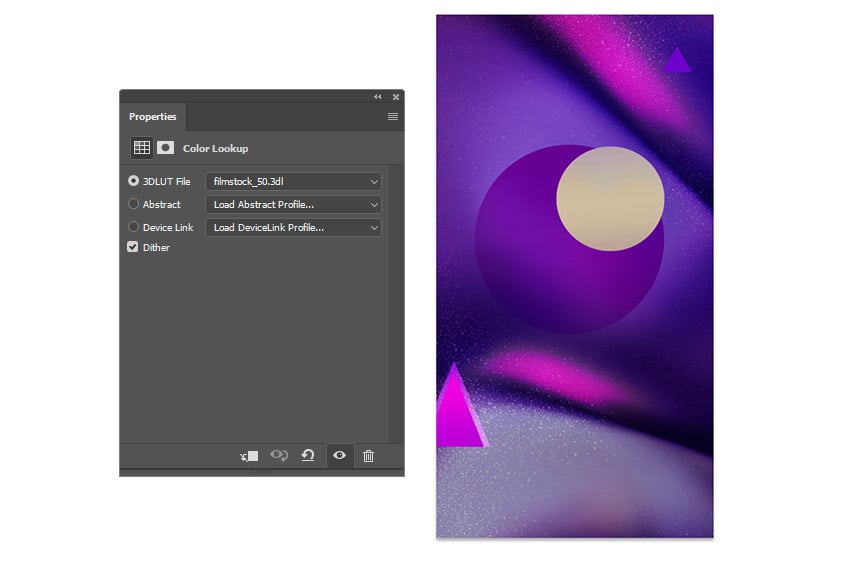Toggle layer visibility eye icon
Viewport: 850px width, 564px height.
(x=339, y=455)
